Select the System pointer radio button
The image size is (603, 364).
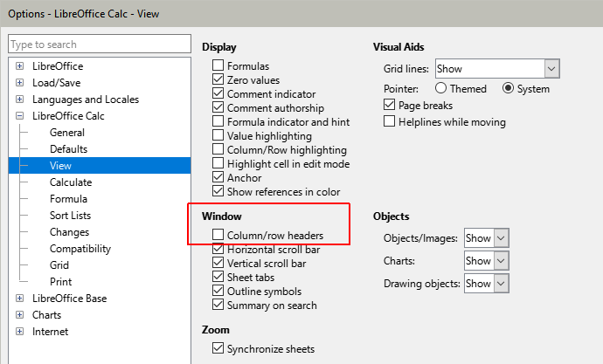509,88
